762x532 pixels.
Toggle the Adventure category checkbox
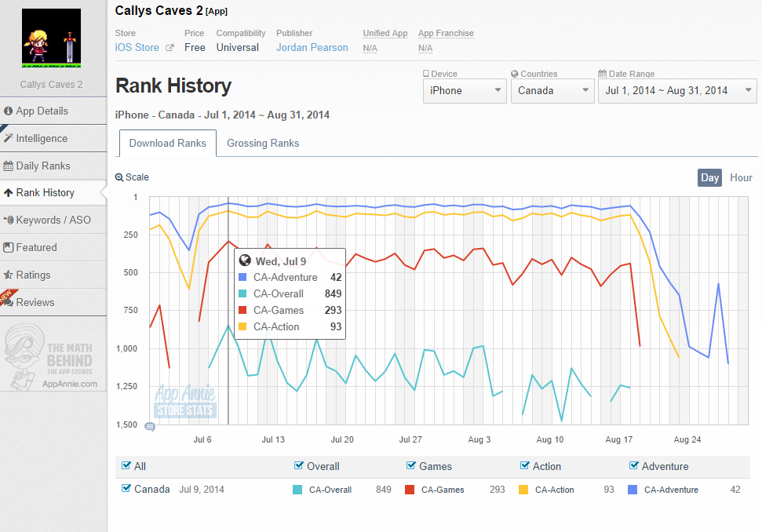pos(634,466)
